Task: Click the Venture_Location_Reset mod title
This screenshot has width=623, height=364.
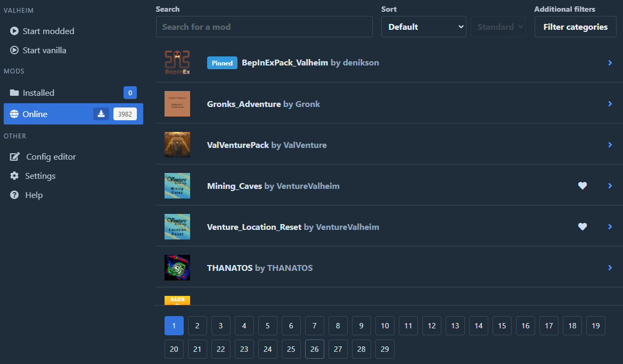Action: (x=255, y=227)
